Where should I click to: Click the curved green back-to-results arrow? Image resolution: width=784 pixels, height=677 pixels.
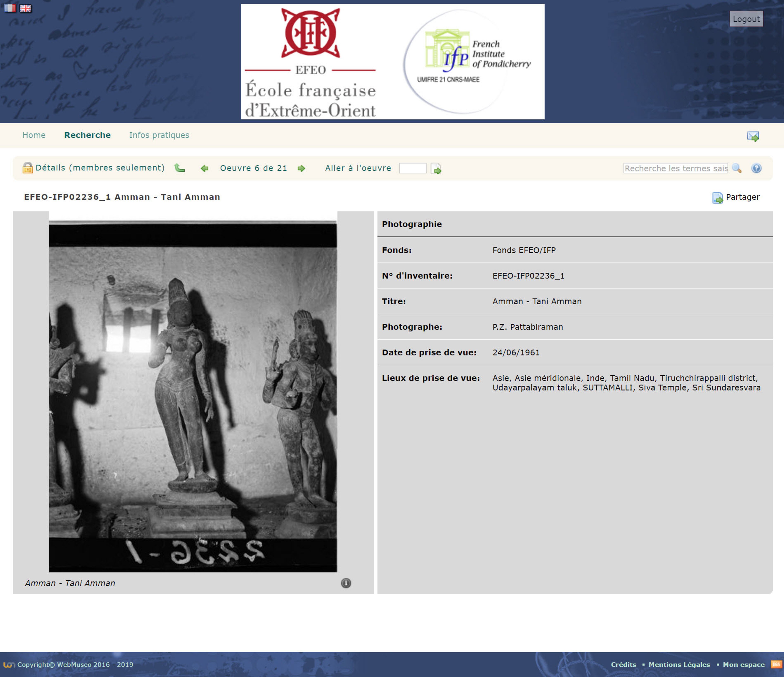(179, 168)
